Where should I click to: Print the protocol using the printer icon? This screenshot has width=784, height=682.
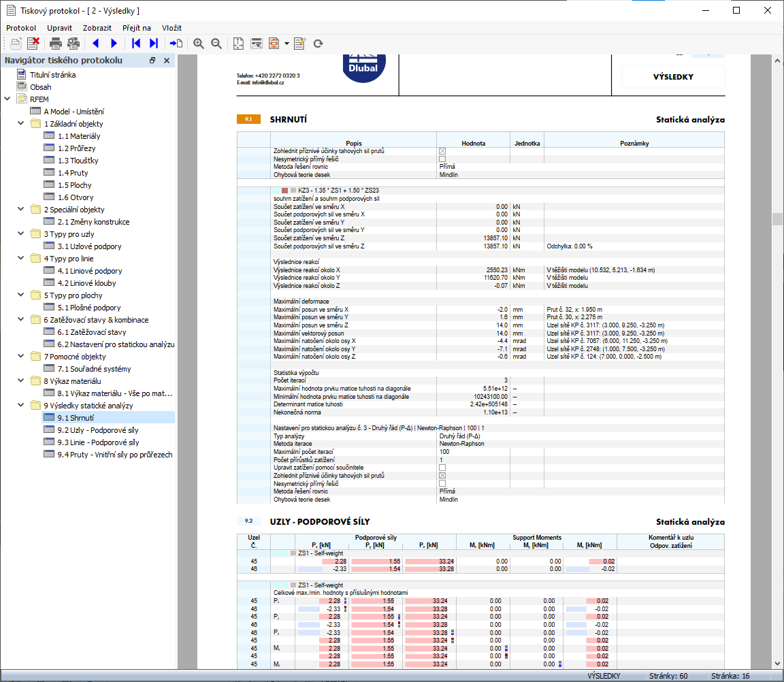tap(56, 44)
